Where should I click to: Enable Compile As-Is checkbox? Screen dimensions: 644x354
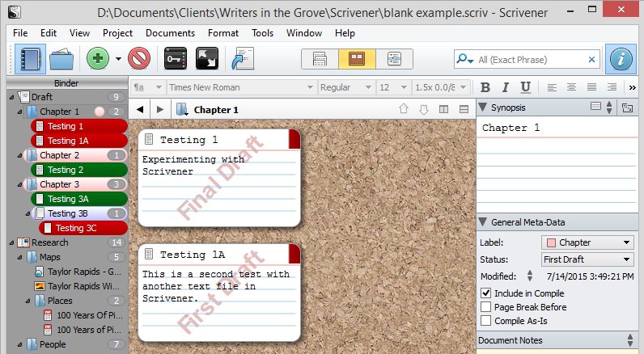pos(486,320)
